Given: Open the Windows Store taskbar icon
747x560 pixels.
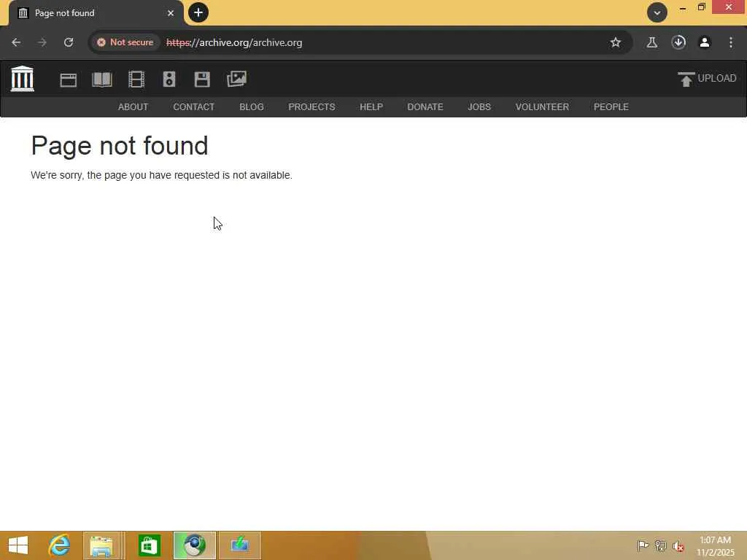Looking at the screenshot, I should 149,545.
